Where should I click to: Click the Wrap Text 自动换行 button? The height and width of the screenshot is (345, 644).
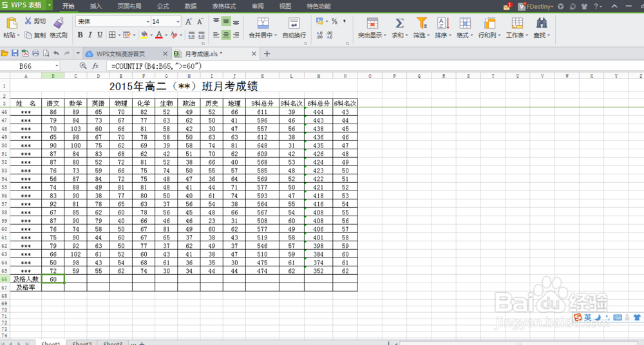(x=294, y=28)
